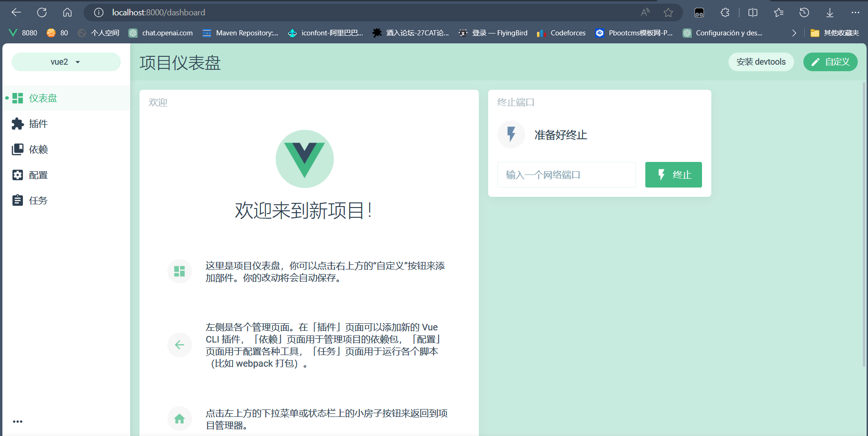Open the chat.openai.com bookmark
The width and height of the screenshot is (868, 436).
tap(161, 33)
